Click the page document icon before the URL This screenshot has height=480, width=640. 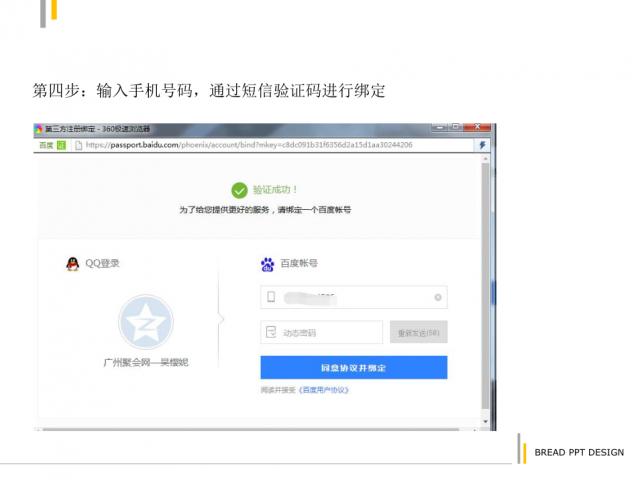(78, 145)
